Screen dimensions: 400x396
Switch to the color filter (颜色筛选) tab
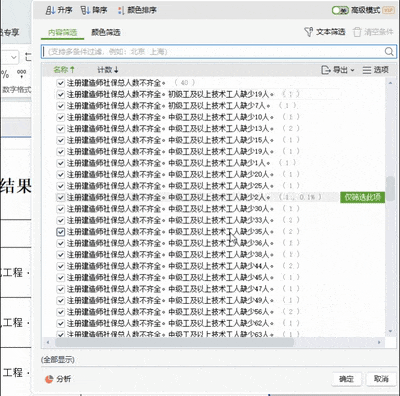106,32
